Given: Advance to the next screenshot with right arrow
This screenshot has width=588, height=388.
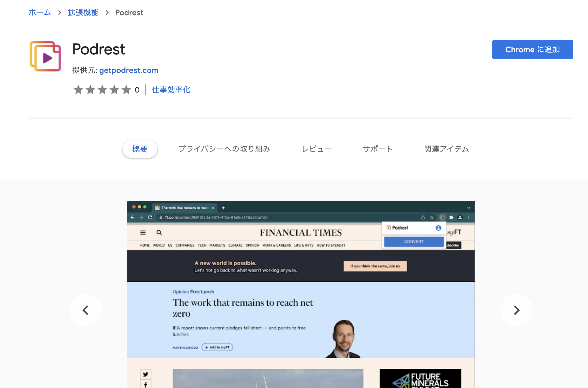Looking at the screenshot, I should click(x=516, y=310).
